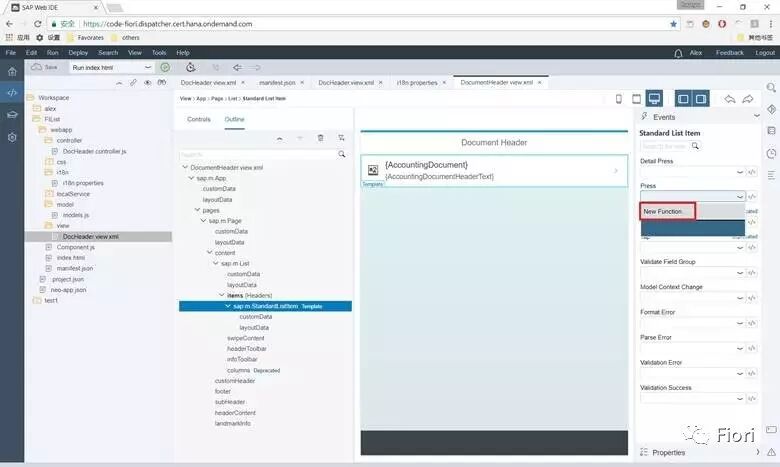The height and width of the screenshot is (467, 780).
Task: Click the outline search magnifier icon
Action: point(342,154)
